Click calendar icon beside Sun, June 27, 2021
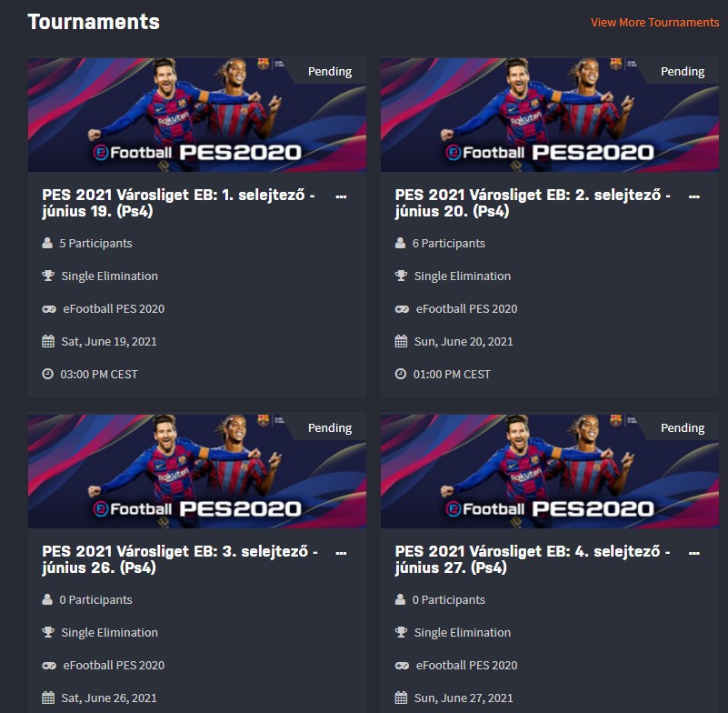The width and height of the screenshot is (728, 713). pyautogui.click(x=401, y=698)
